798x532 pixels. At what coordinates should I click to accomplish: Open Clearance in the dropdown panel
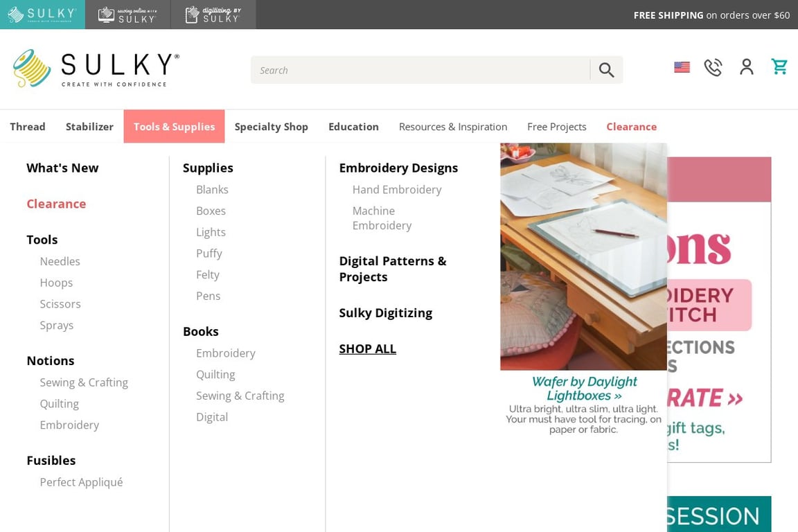tap(57, 204)
